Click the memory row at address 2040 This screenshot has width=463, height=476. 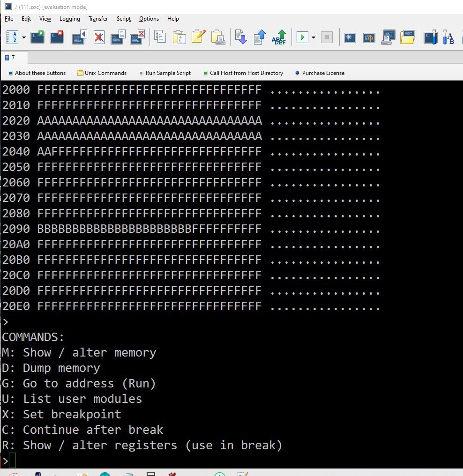coord(191,151)
